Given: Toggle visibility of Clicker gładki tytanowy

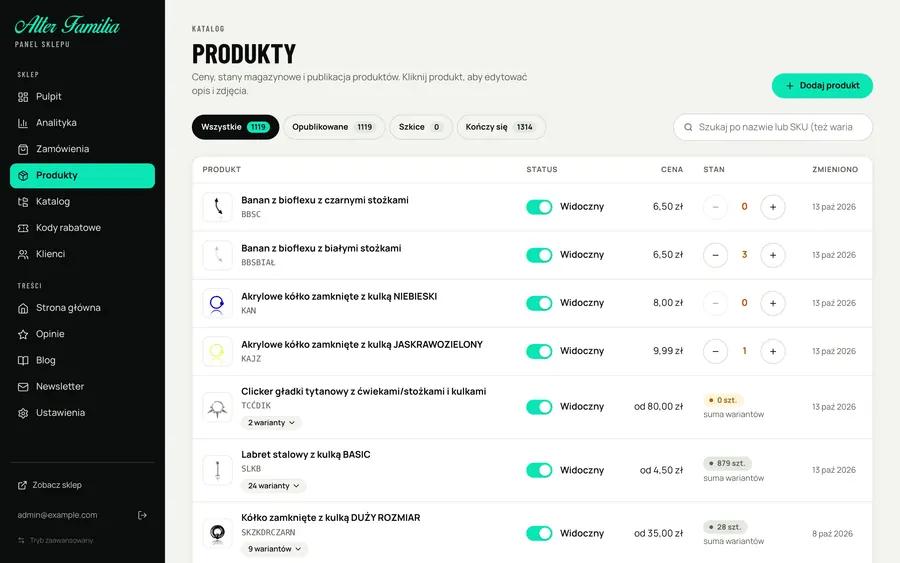Looking at the screenshot, I should tap(539, 407).
